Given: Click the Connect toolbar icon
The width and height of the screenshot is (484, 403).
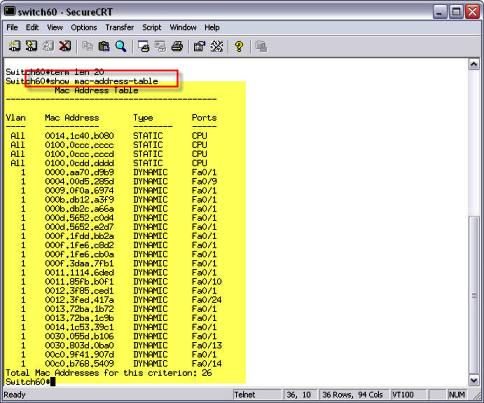Looking at the screenshot, I should (x=14, y=46).
